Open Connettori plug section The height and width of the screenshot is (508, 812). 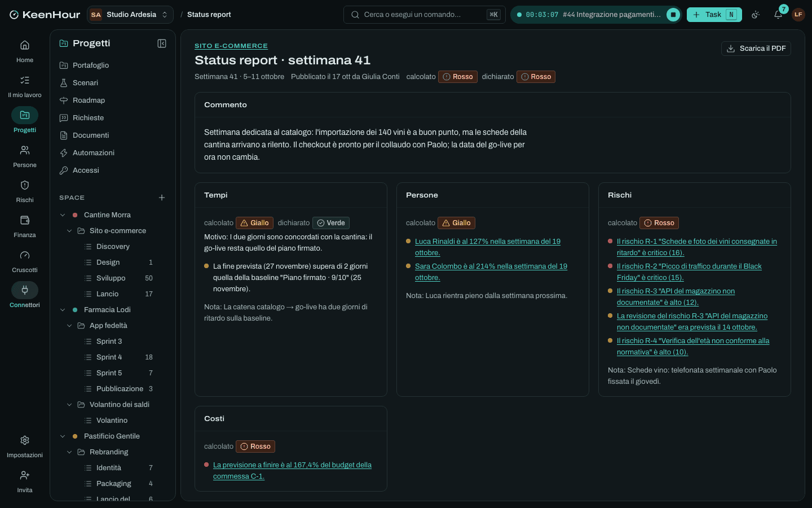point(25,296)
